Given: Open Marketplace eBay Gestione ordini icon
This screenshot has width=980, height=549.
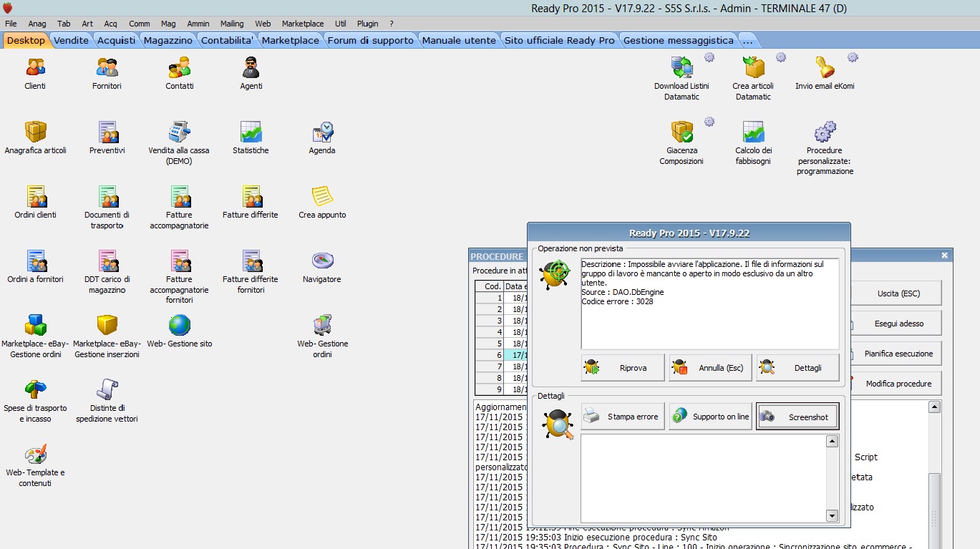Looking at the screenshot, I should pyautogui.click(x=35, y=326).
